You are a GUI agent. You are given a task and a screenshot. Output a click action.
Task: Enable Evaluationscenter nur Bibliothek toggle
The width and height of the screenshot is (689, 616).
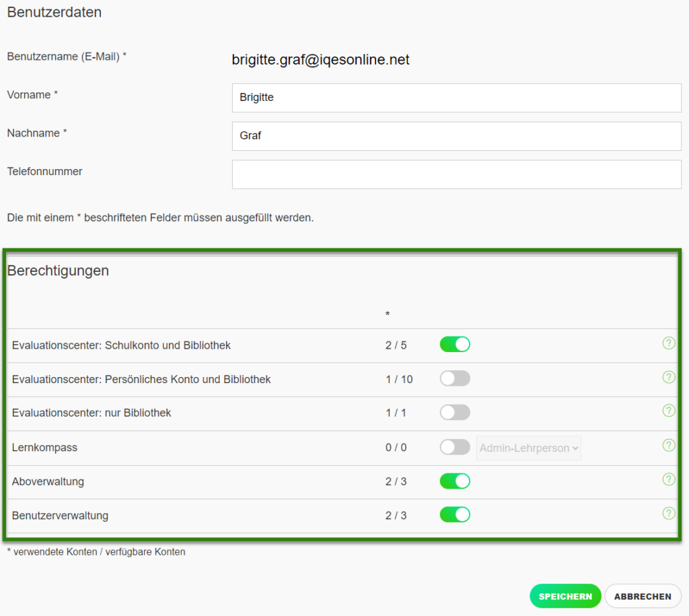(x=455, y=413)
